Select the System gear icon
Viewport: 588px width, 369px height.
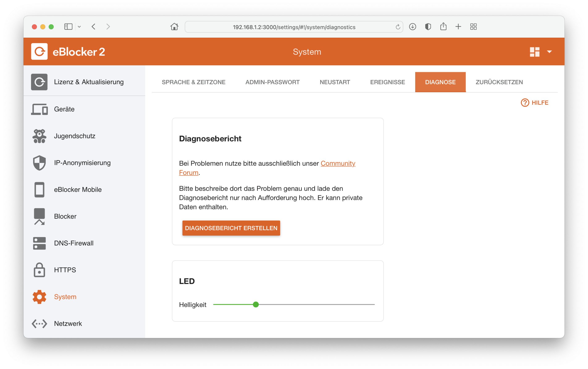(x=39, y=297)
